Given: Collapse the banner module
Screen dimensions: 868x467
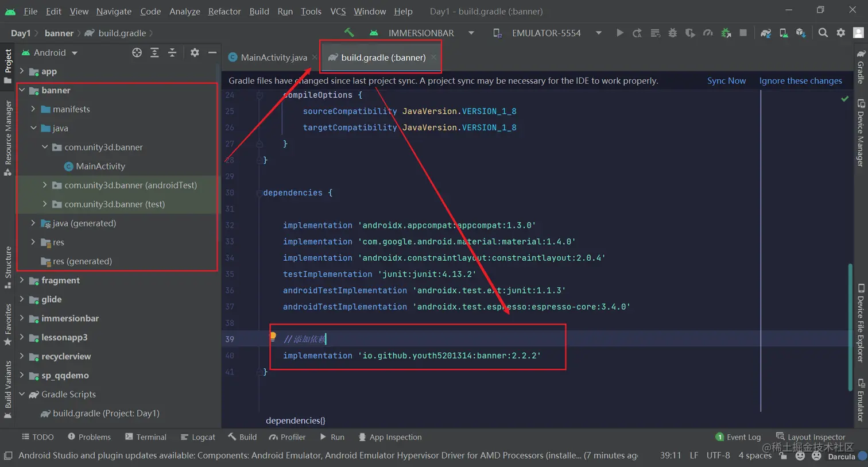Looking at the screenshot, I should 22,90.
